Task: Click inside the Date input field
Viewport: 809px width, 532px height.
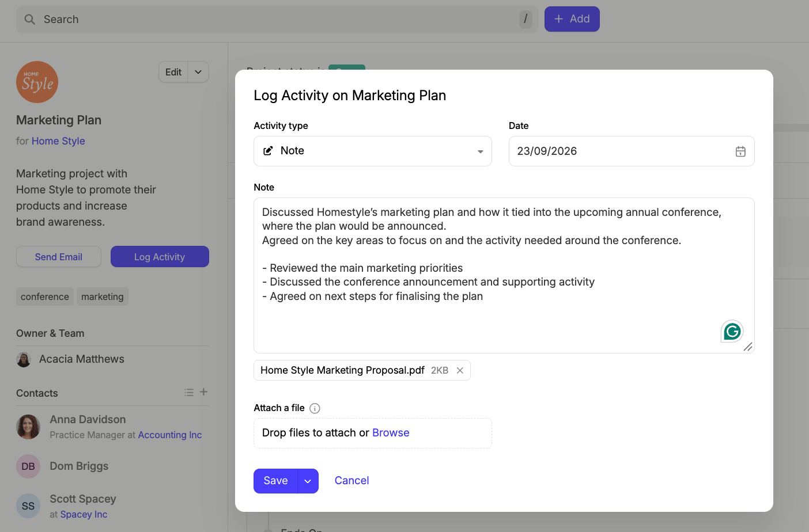Action: pos(632,151)
